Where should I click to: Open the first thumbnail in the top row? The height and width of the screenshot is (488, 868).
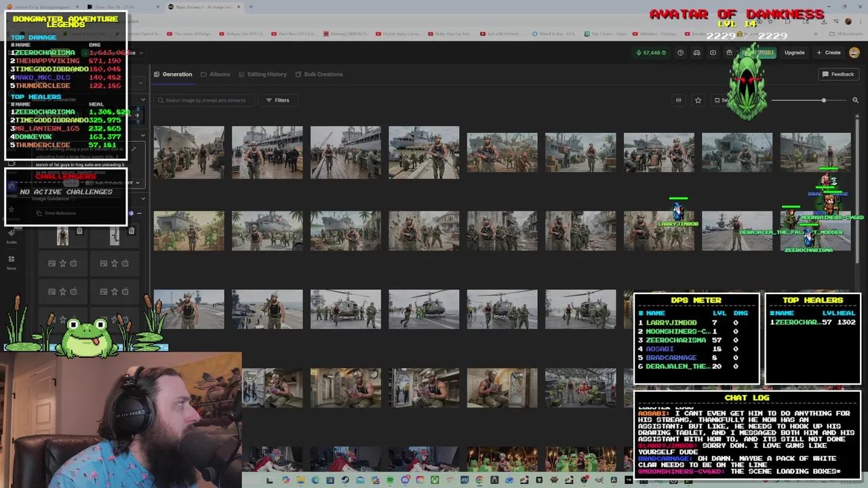coord(189,152)
